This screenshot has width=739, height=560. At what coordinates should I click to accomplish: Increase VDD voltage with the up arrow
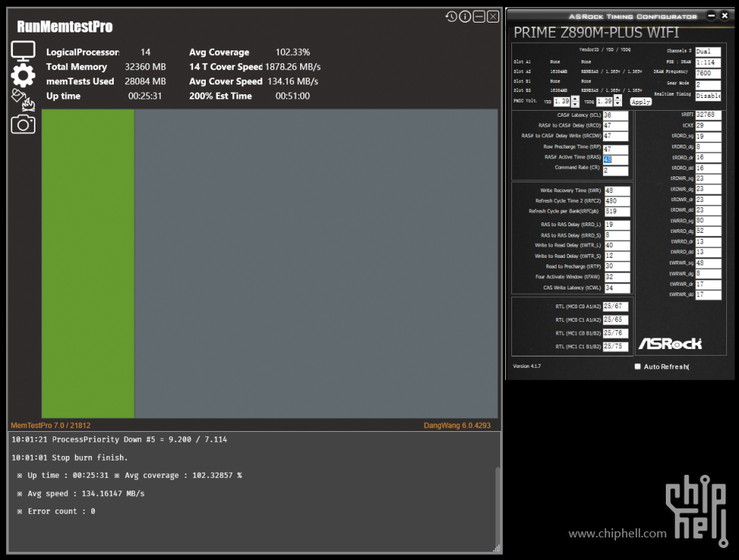[x=575, y=99]
